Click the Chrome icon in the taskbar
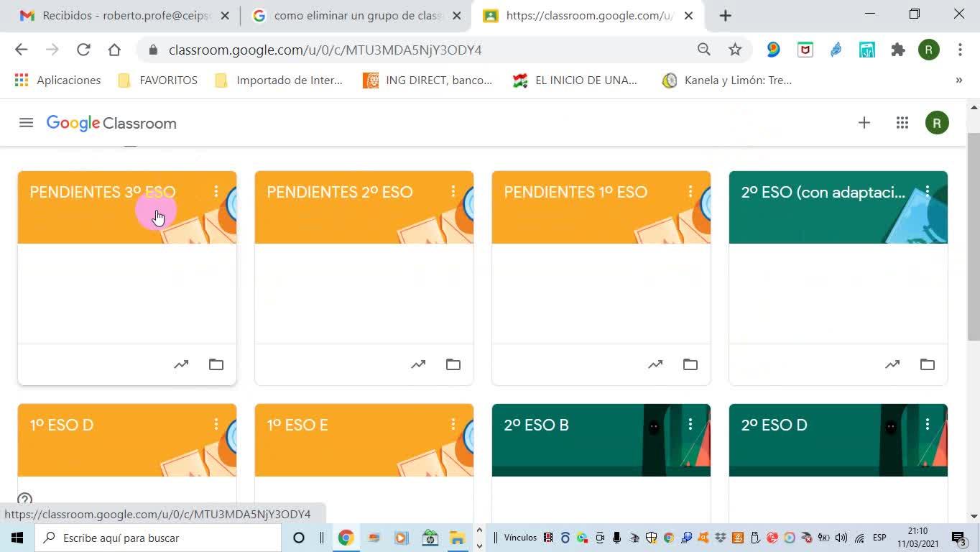The image size is (980, 552). click(x=346, y=538)
